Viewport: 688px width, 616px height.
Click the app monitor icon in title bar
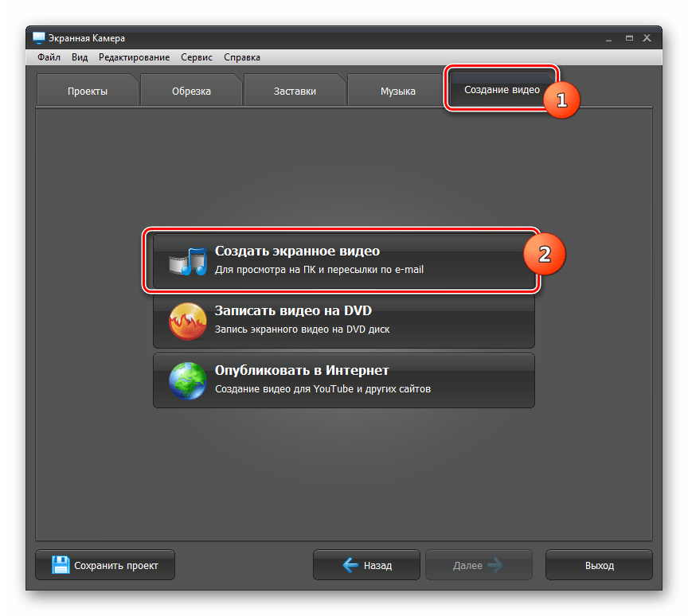click(38, 37)
